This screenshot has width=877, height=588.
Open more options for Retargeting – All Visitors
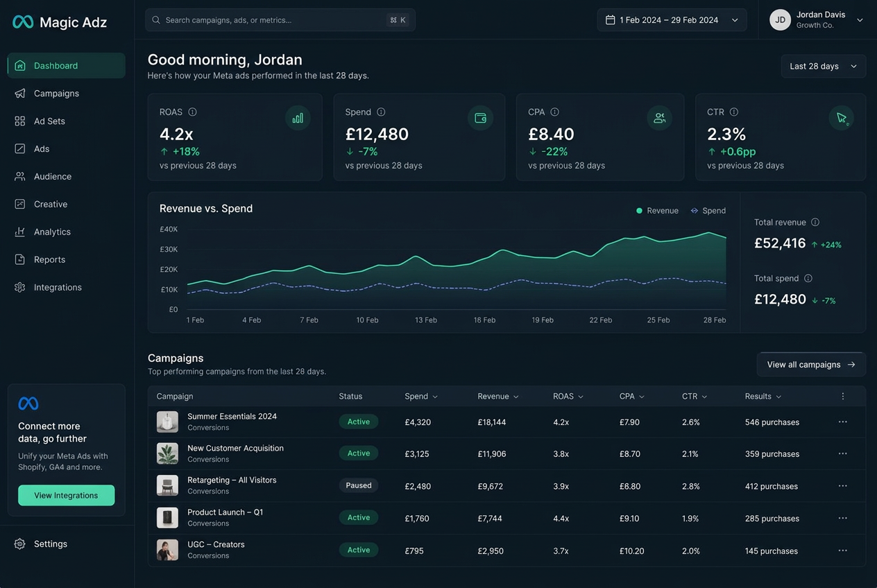843,486
